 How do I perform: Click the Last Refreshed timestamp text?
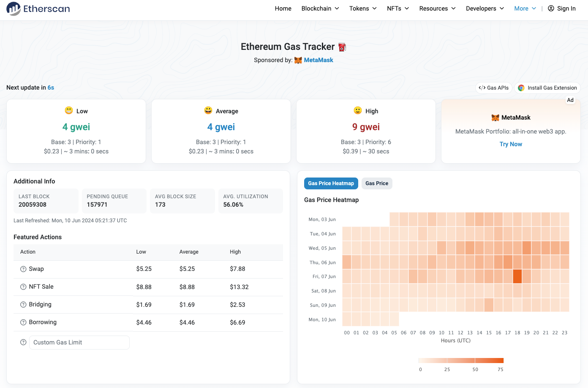pos(70,221)
